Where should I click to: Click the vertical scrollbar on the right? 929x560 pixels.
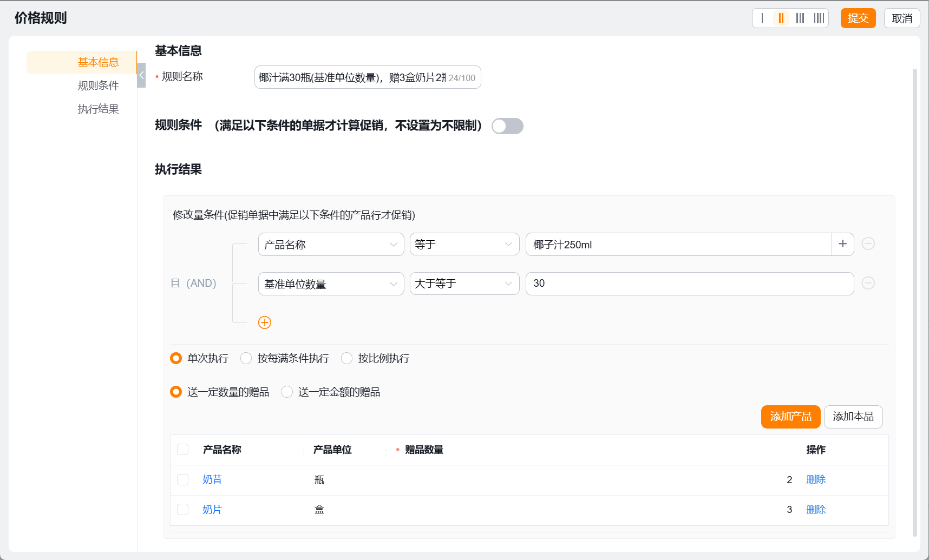[914, 302]
